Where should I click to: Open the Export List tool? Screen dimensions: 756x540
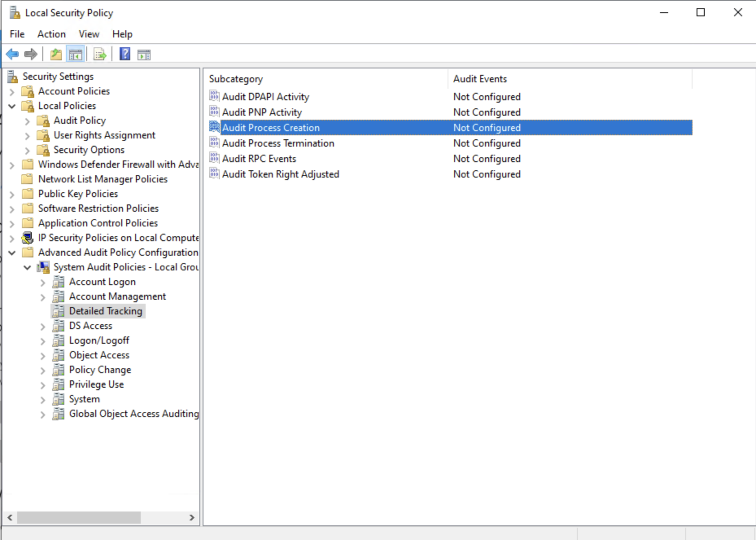coord(99,54)
